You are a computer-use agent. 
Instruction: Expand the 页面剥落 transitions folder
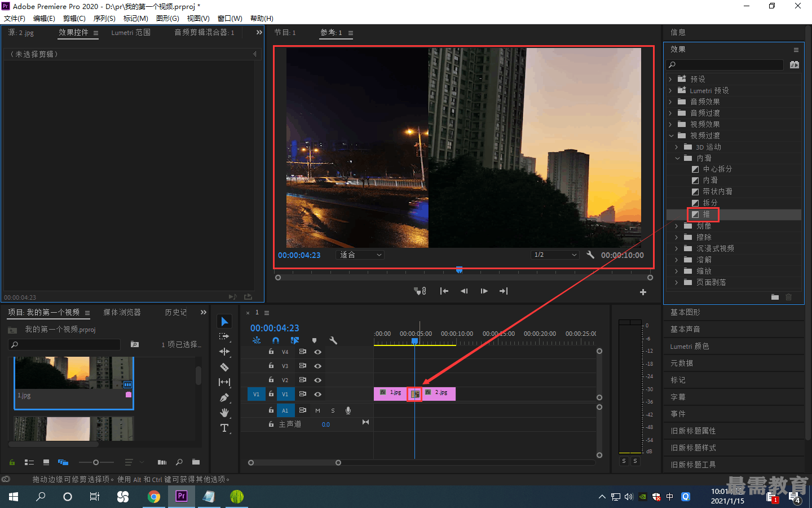[677, 283]
